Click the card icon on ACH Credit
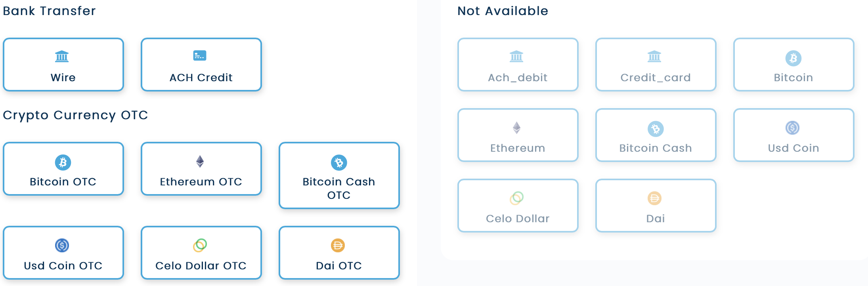The image size is (868, 286). pos(200,55)
